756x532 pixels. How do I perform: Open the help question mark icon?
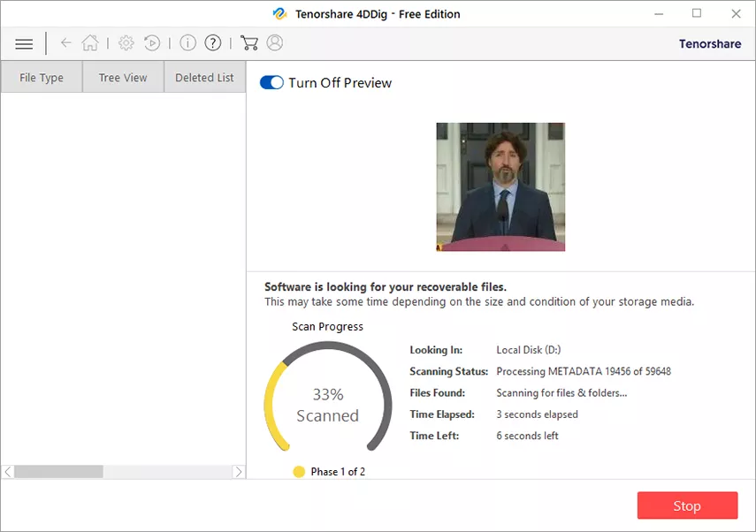(x=212, y=43)
